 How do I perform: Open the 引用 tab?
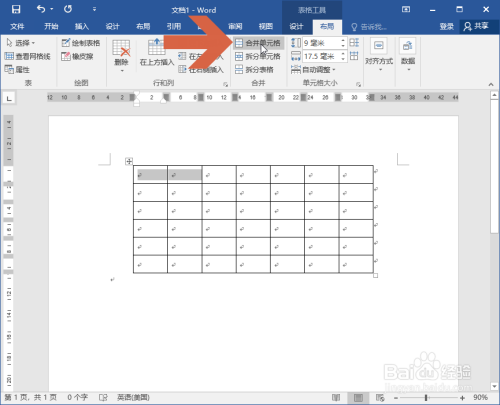pos(174,26)
